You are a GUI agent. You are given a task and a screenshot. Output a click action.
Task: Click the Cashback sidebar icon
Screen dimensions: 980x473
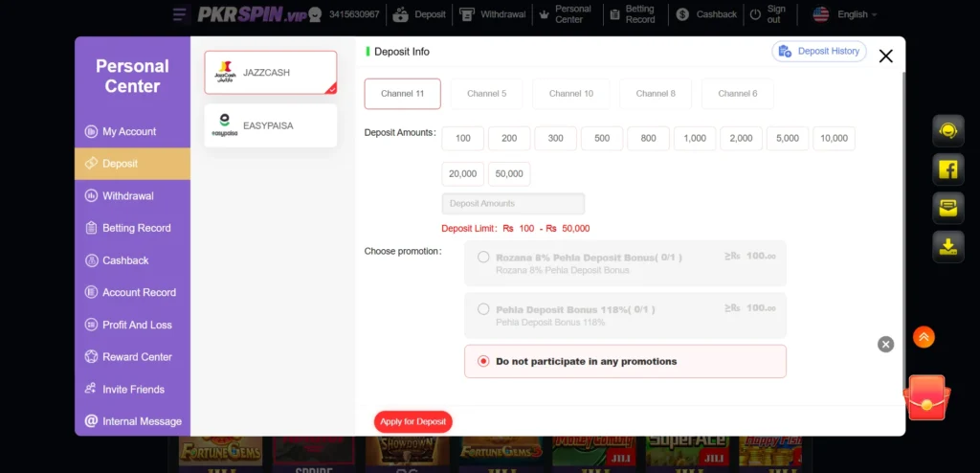pos(91,260)
